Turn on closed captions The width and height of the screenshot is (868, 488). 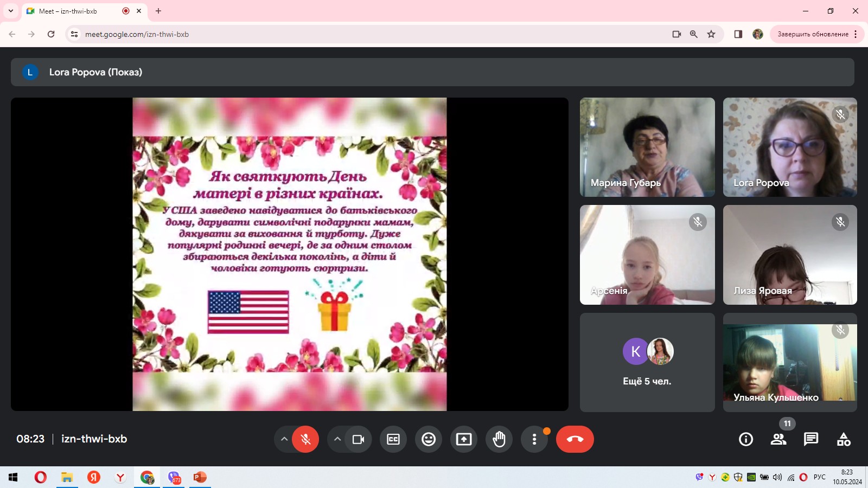click(x=393, y=439)
